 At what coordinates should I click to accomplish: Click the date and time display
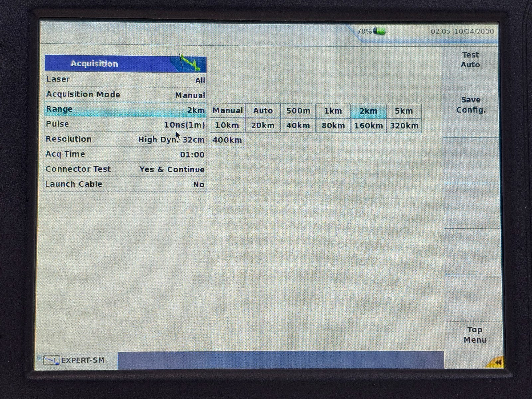pos(462,32)
